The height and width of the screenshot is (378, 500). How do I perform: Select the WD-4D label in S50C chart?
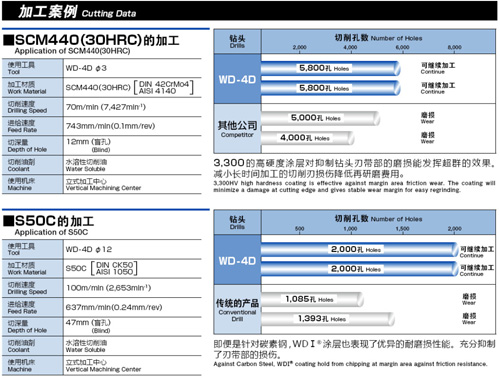coord(237,260)
